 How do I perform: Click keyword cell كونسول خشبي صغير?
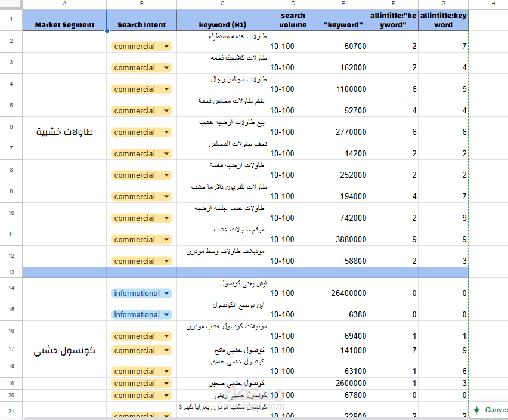[x=222, y=384]
